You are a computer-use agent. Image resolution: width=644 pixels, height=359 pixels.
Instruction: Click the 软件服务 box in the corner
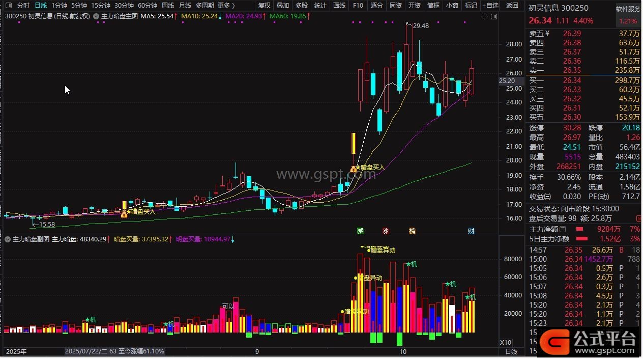[x=628, y=9]
